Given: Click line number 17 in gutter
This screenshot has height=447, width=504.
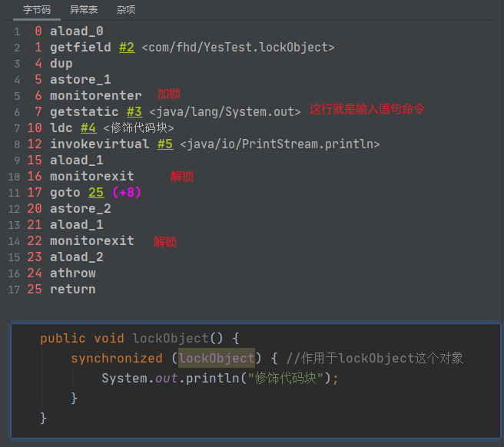Looking at the screenshot, I should click(14, 290).
